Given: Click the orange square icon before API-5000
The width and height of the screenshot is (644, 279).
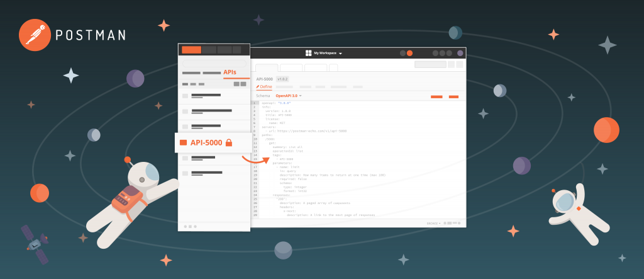Looking at the screenshot, I should (x=183, y=142).
